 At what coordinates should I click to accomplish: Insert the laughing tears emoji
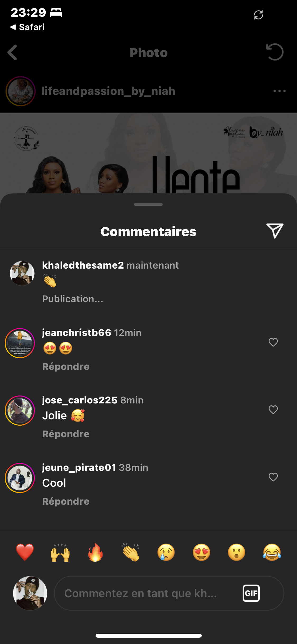point(272,552)
